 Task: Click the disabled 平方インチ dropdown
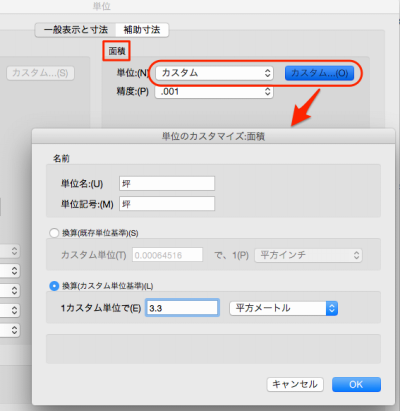tap(308, 255)
